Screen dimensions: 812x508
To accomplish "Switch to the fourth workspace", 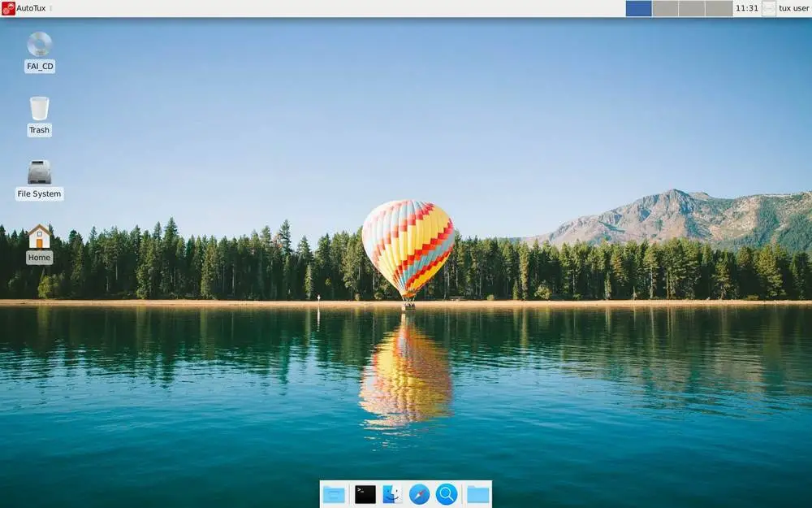I will click(719, 8).
